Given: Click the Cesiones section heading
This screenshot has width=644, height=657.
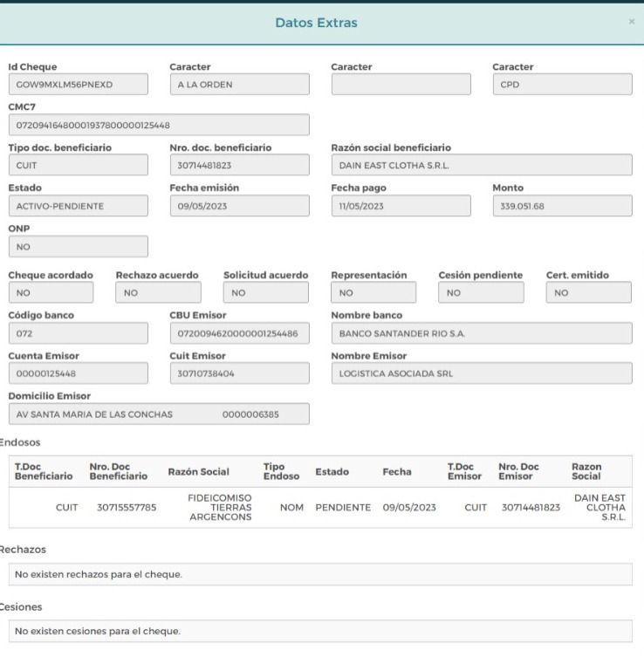Looking at the screenshot, I should point(21,606).
